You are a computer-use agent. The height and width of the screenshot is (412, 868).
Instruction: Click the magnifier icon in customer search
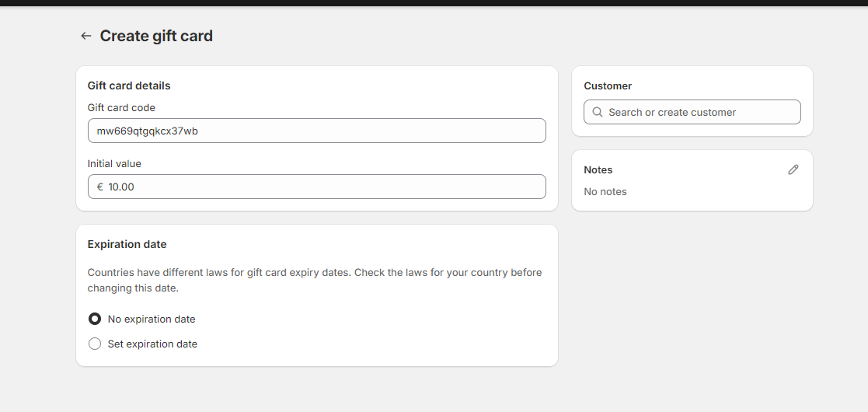[598, 113]
